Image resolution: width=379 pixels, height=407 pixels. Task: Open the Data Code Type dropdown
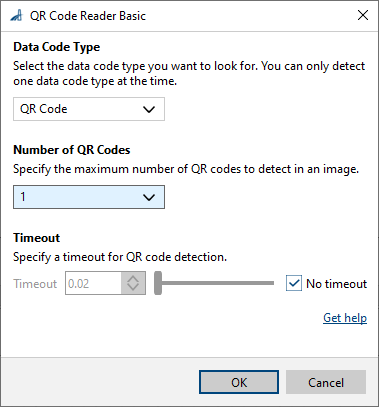(x=89, y=109)
